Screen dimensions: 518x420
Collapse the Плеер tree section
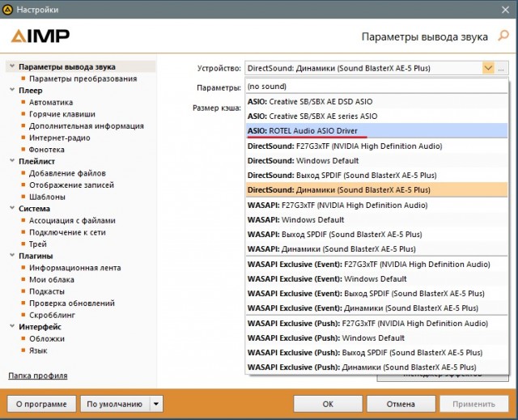[12, 90]
